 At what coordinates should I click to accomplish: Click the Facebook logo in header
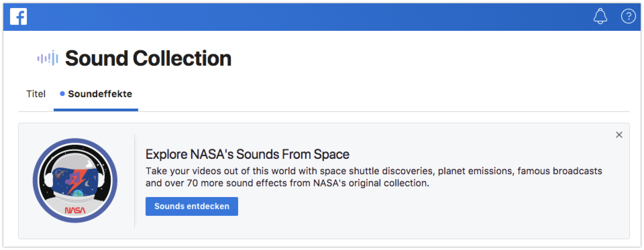pyautogui.click(x=19, y=17)
